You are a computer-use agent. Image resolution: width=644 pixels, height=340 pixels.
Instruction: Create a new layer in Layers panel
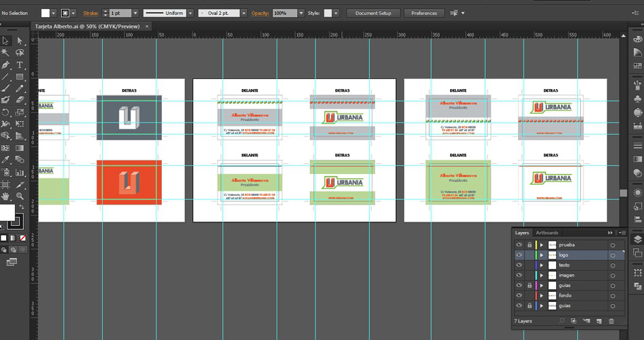598,321
